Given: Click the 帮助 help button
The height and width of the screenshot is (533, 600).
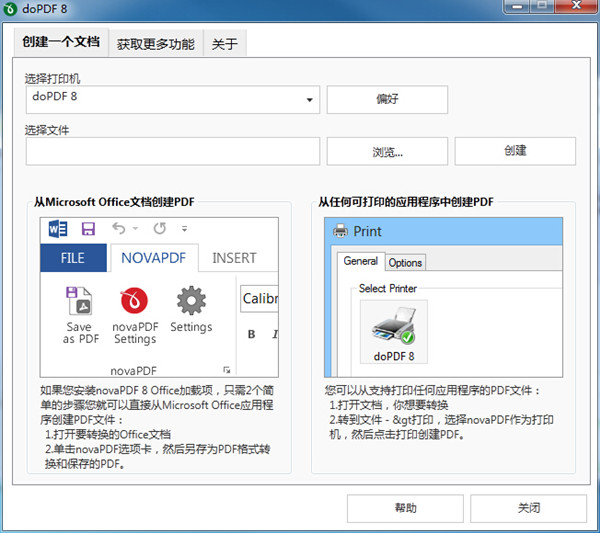Looking at the screenshot, I should (405, 509).
